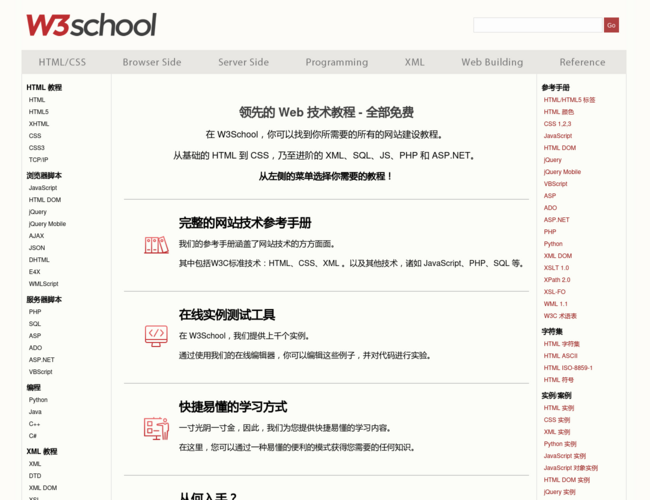Viewport: 650px width, 500px height.
Task: Open HTML 颜色 reference link
Action: tap(559, 112)
